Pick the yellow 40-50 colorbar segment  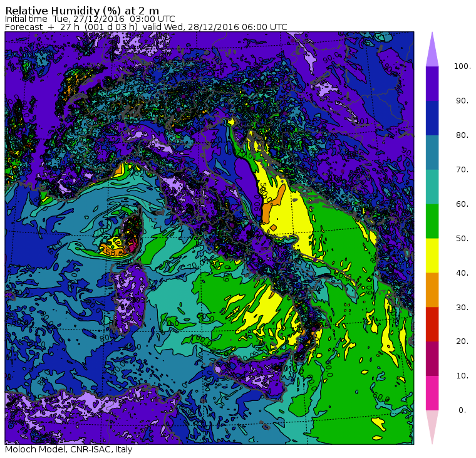[x=432, y=256]
